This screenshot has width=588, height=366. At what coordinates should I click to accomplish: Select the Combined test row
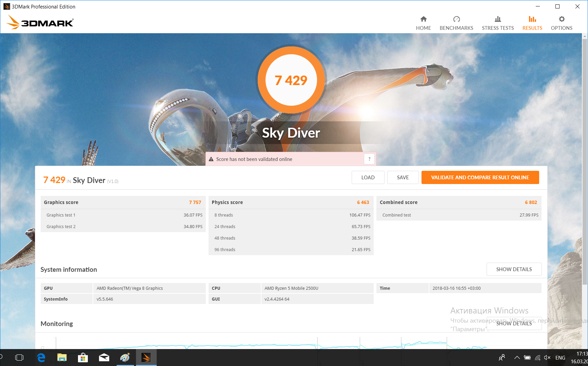point(459,215)
